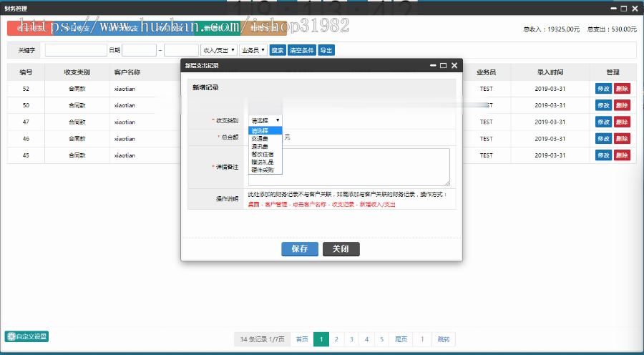Open the 收入/支出 filter dropdown
The height and width of the screenshot is (355, 644).
[218, 50]
